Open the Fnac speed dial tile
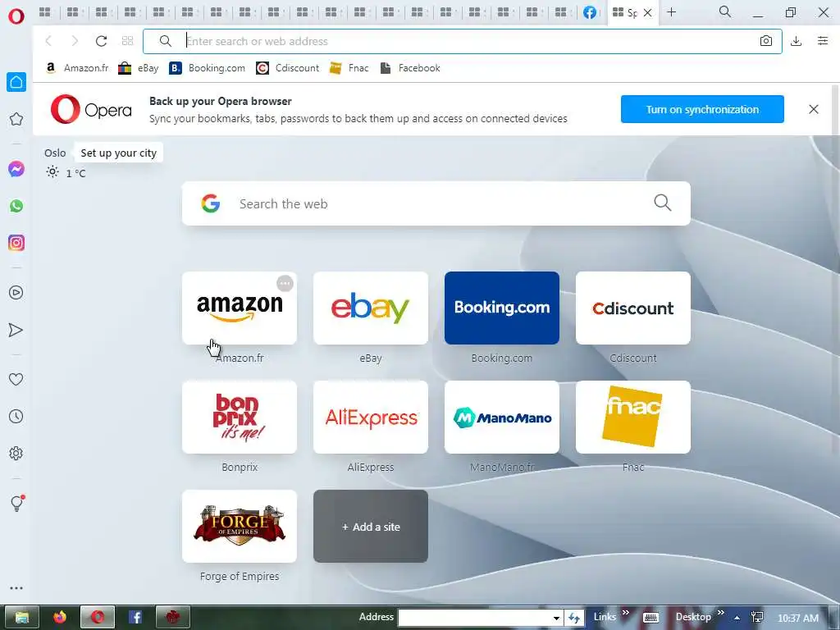840x630 pixels. 633,418
